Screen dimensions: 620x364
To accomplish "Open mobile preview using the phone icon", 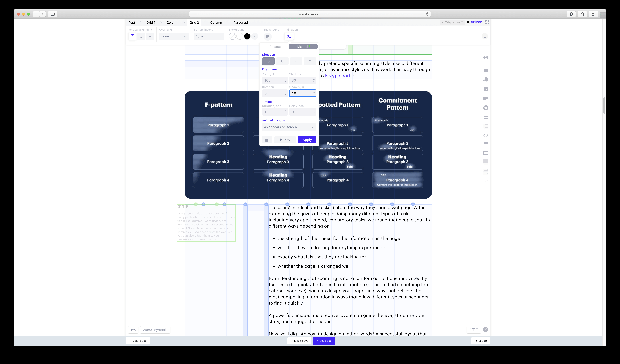I will point(485,36).
